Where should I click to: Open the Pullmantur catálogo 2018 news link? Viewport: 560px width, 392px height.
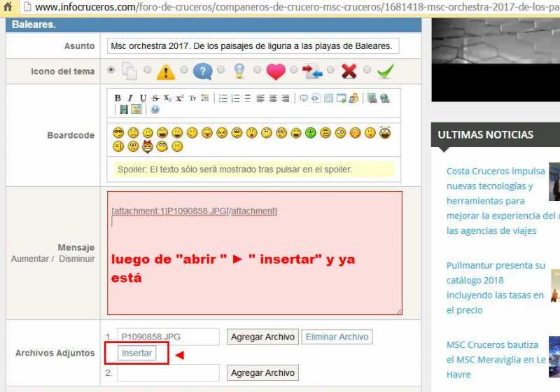pyautogui.click(x=496, y=288)
